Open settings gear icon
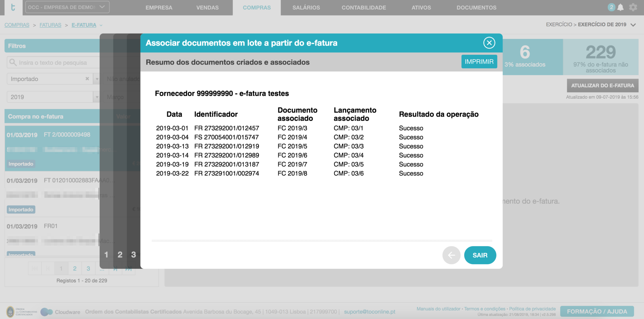This screenshot has height=319, width=644. [x=633, y=8]
